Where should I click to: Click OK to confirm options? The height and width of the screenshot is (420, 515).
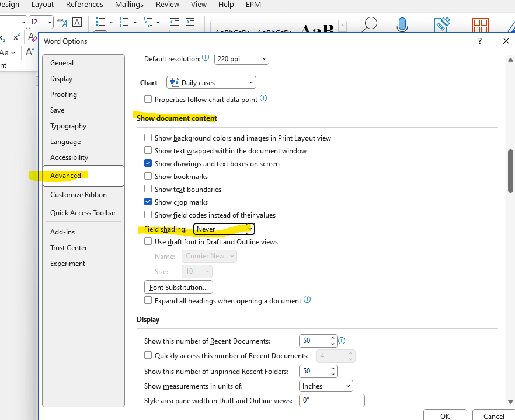click(x=445, y=415)
